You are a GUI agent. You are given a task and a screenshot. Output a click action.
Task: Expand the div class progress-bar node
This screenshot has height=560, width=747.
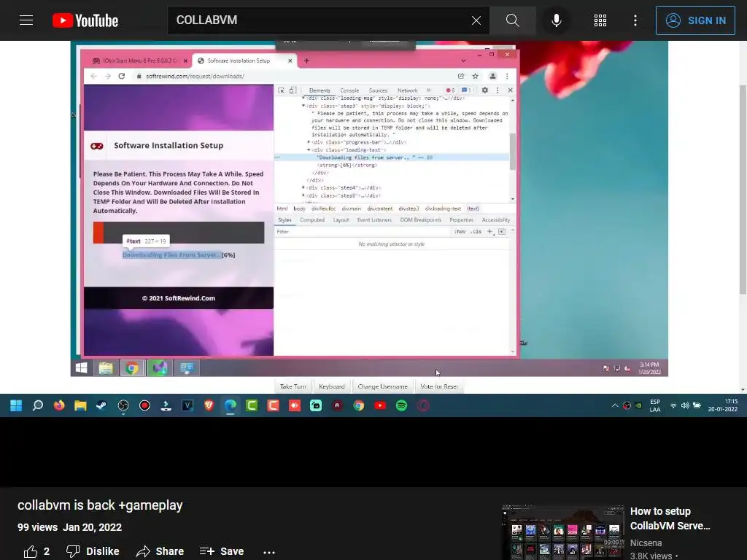click(x=309, y=142)
